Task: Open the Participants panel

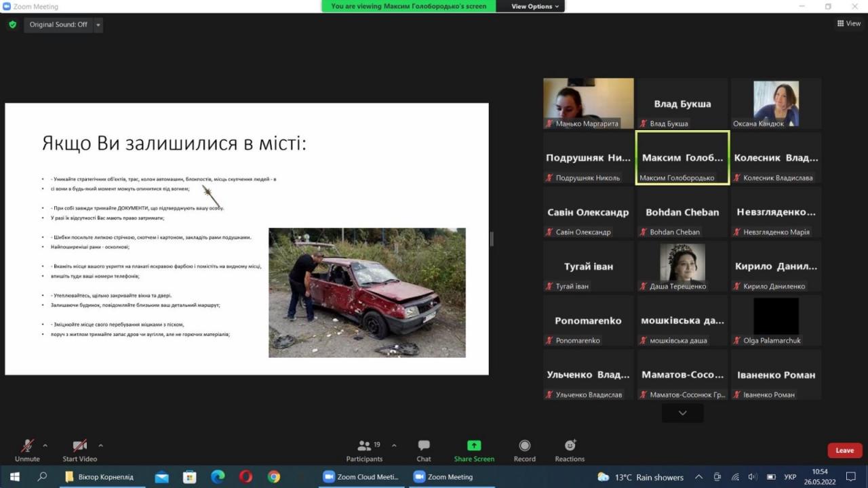Action: pyautogui.click(x=364, y=451)
